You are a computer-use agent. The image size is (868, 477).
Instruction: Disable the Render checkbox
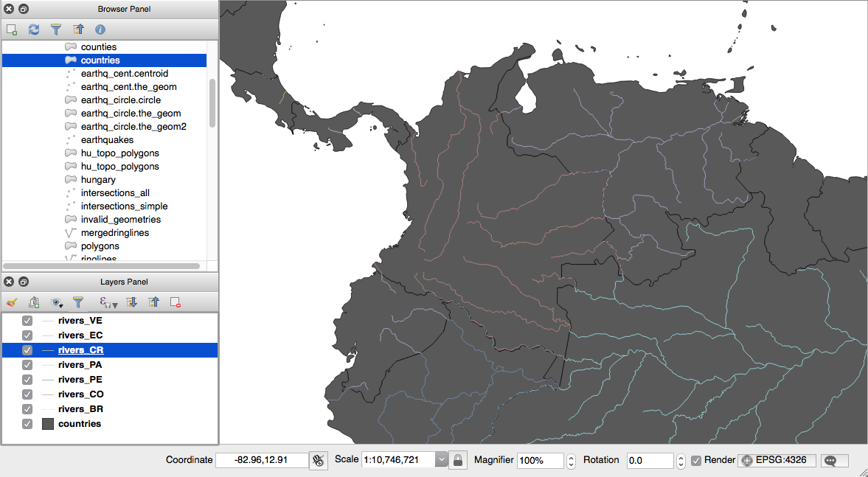pos(696,460)
